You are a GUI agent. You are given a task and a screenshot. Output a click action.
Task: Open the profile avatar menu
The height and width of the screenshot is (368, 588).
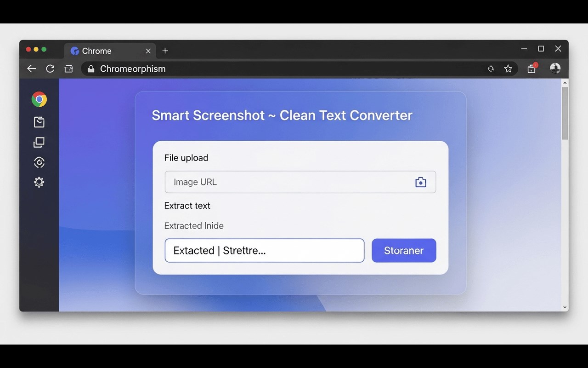coord(555,68)
